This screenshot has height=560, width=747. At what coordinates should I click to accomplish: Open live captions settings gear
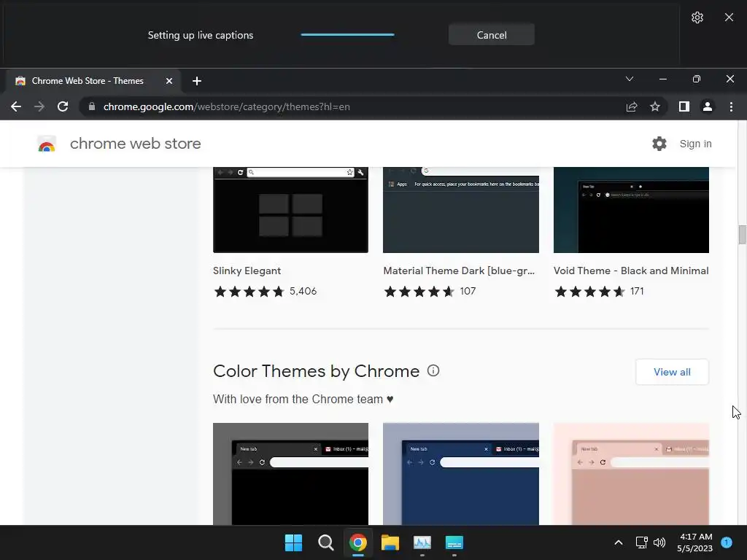(x=697, y=17)
